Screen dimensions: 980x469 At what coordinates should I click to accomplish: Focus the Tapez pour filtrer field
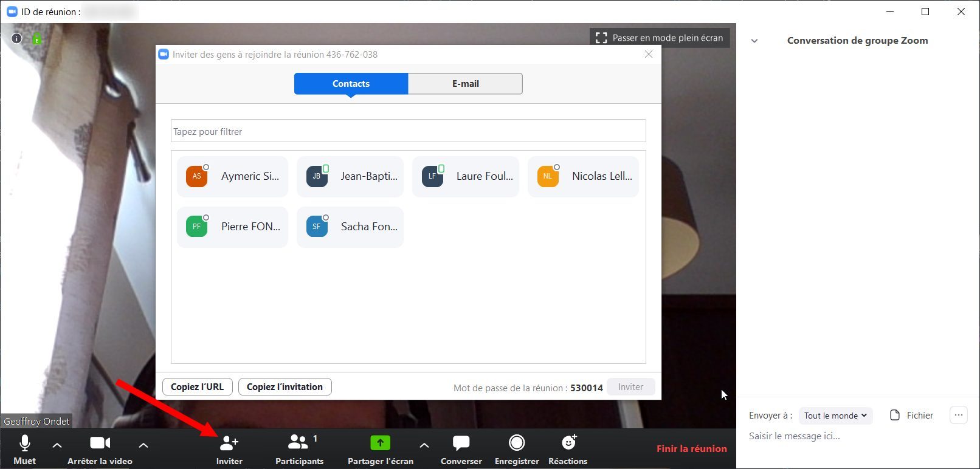click(408, 131)
